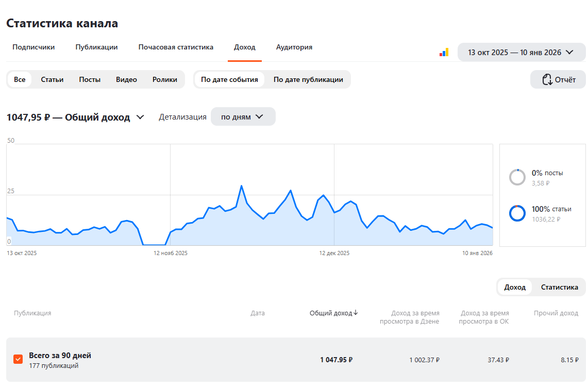Switch to По дате события mode

(x=229, y=79)
